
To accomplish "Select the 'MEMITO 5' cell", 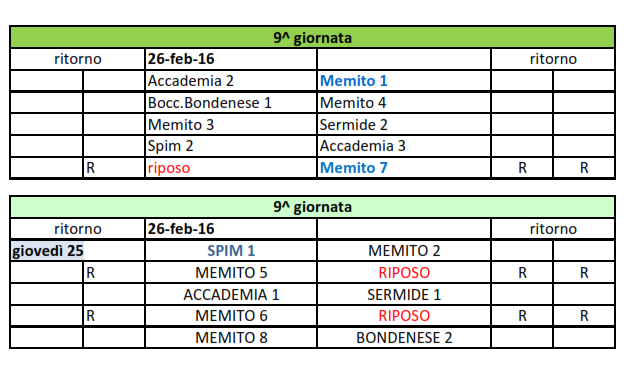I will point(231,273).
